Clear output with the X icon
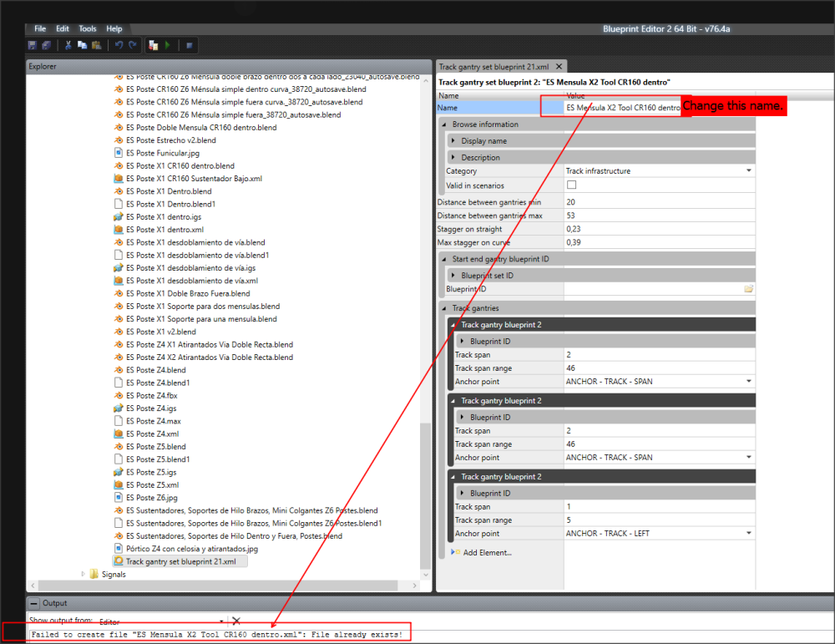 click(236, 621)
